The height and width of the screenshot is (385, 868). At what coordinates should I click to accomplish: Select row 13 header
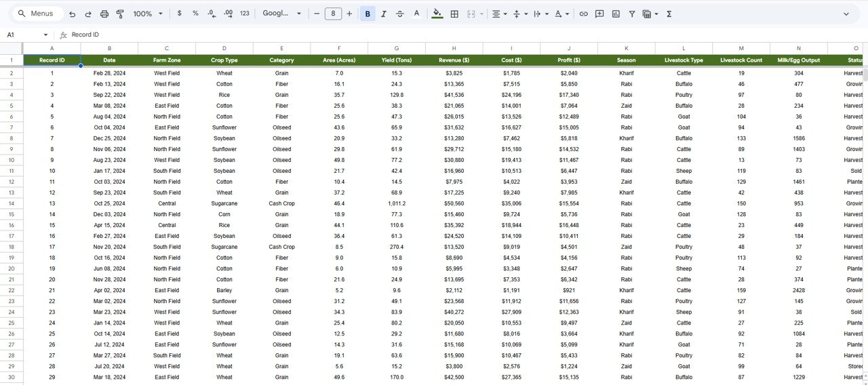coord(12,192)
